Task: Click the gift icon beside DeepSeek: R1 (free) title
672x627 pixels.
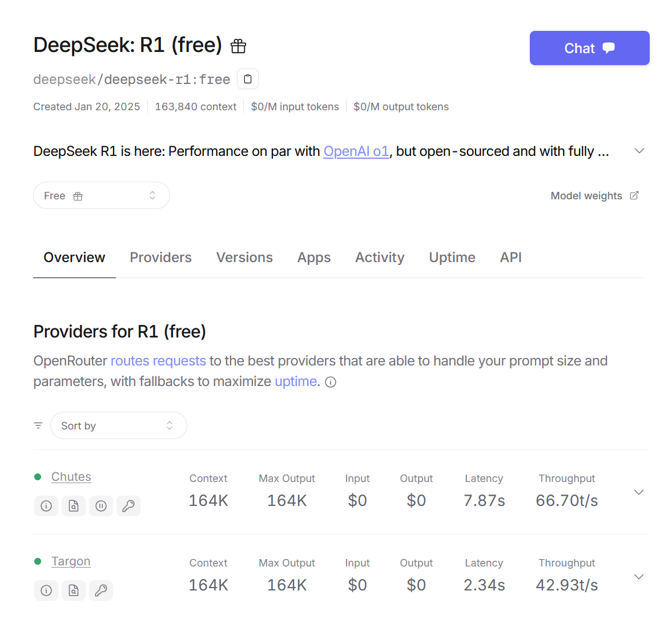Action: click(x=238, y=46)
